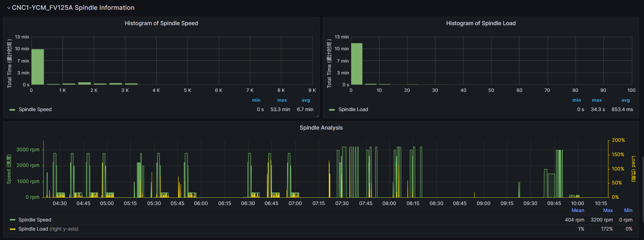
Task: Sort load histogram legend by min column
Action: tap(576, 100)
